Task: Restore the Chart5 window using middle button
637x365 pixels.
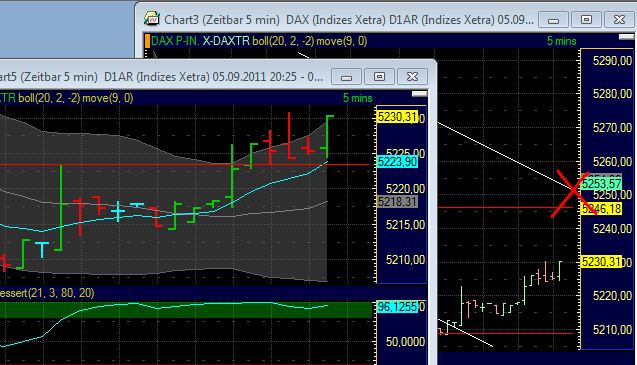Action: point(379,76)
